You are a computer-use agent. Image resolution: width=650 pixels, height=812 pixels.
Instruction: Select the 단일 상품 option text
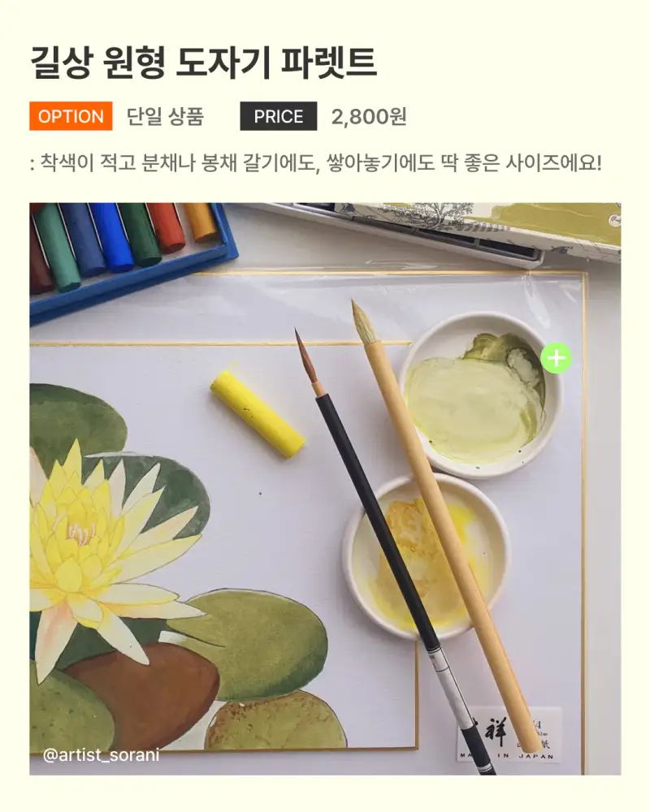(x=166, y=116)
